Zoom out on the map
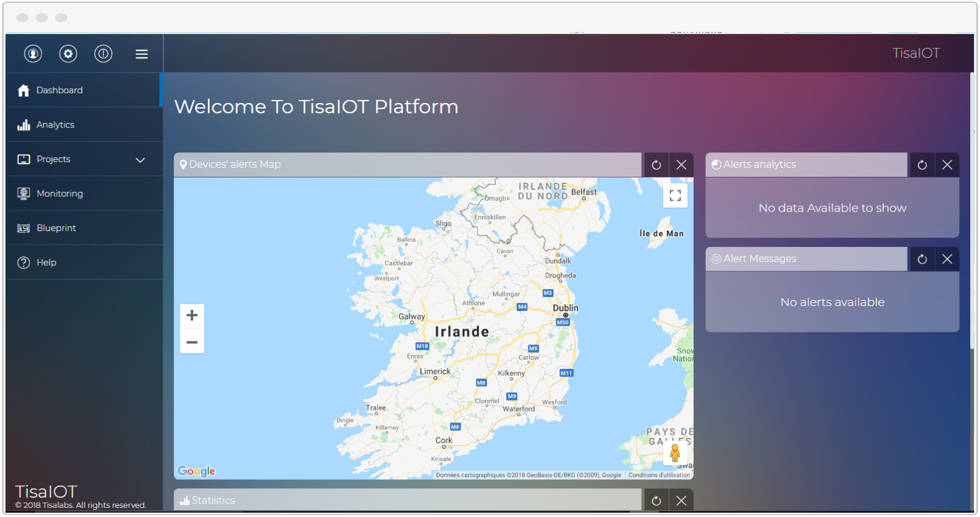980x517 pixels. coord(192,342)
